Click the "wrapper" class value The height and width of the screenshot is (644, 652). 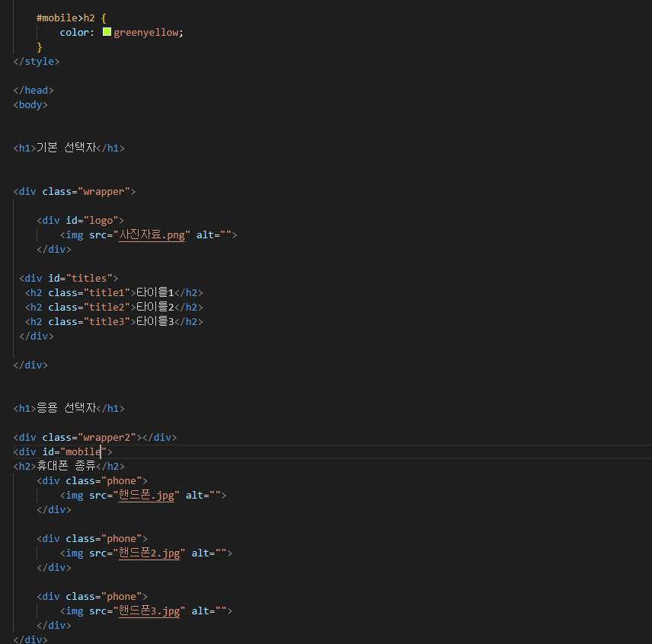(104, 192)
